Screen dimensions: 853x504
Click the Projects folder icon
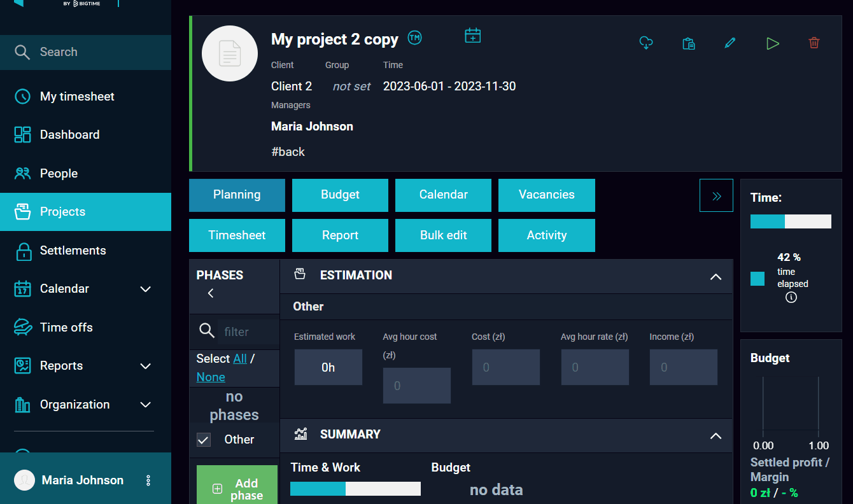point(22,212)
